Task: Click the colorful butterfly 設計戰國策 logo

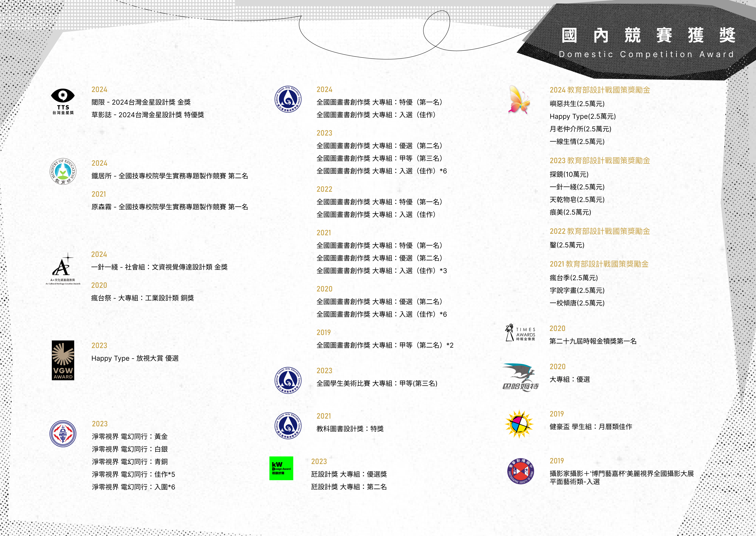Action: coord(519,100)
